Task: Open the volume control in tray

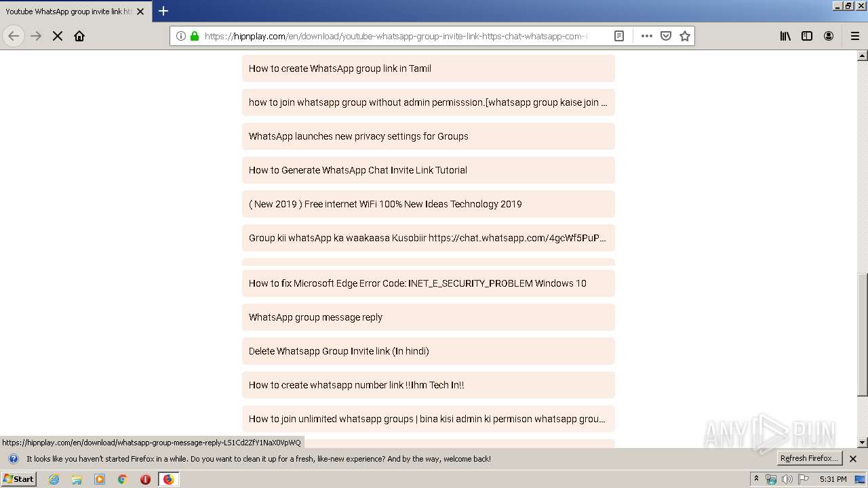Action: click(787, 479)
